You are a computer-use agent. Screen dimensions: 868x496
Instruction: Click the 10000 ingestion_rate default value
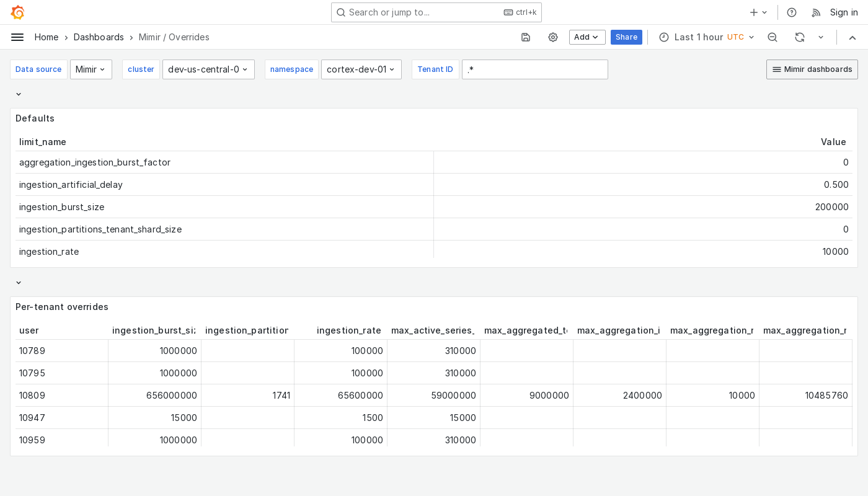tap(643, 250)
